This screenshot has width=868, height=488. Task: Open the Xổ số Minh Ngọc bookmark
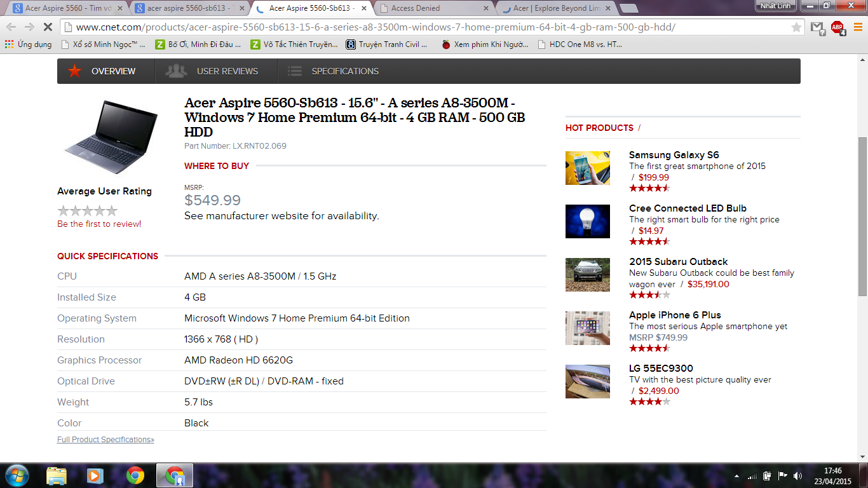(x=104, y=44)
